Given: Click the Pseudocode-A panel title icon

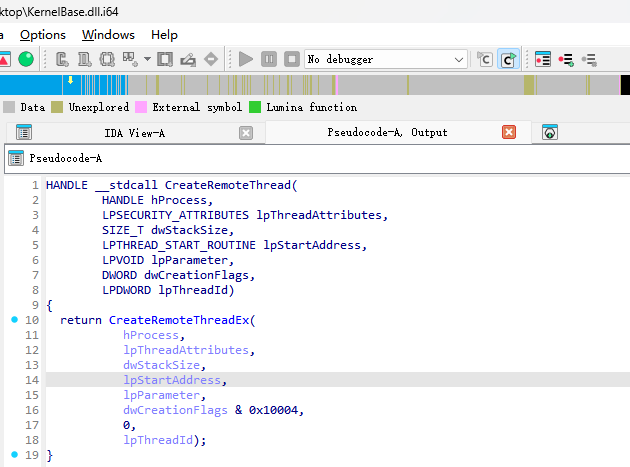Looking at the screenshot, I should pos(16,158).
